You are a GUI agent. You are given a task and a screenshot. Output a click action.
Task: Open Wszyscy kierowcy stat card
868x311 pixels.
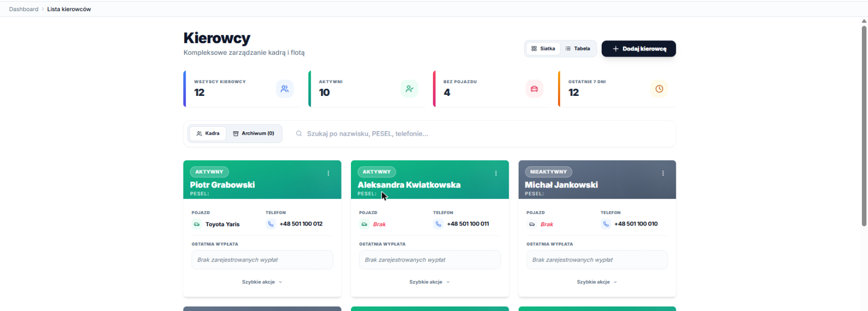tap(242, 89)
